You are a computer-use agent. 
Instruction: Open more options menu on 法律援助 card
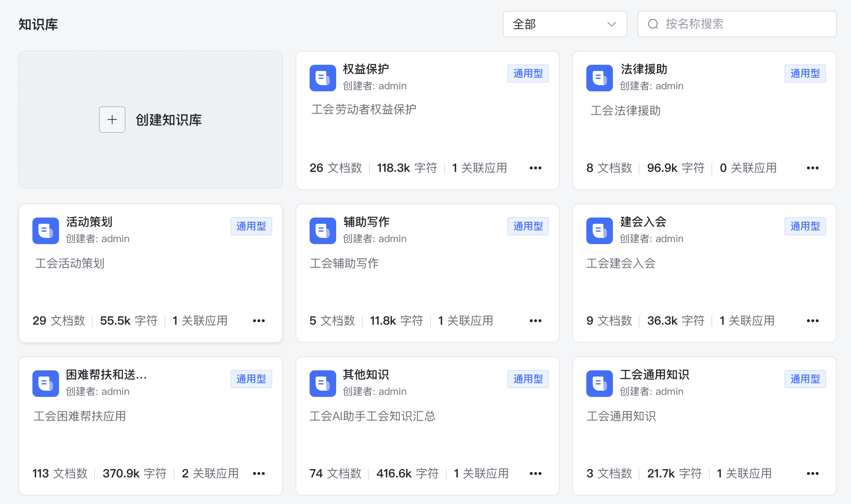tap(812, 168)
